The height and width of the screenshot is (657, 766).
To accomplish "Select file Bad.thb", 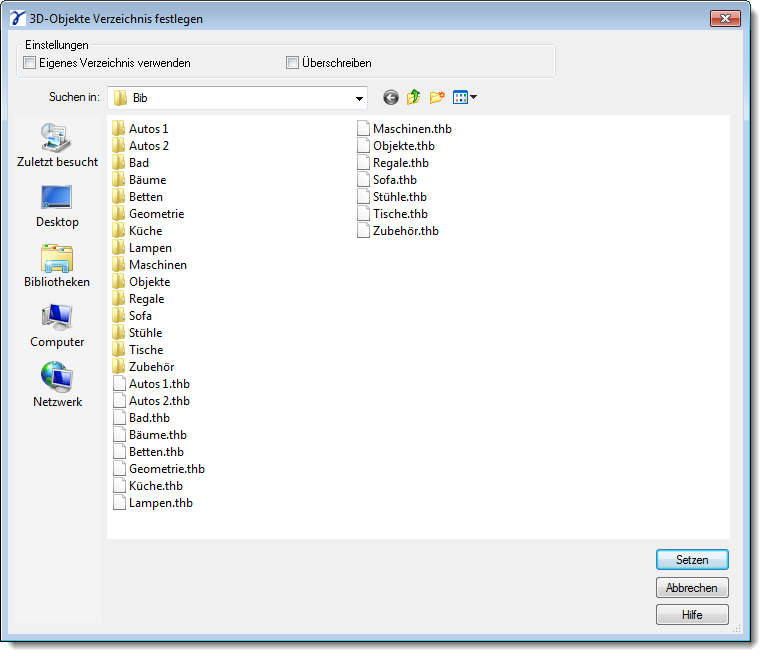I will (x=141, y=418).
